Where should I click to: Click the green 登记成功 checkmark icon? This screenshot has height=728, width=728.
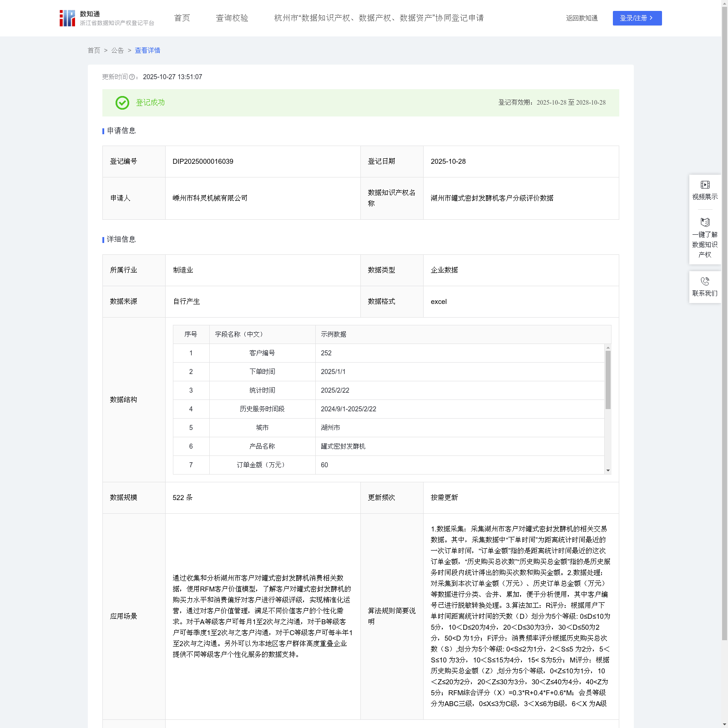click(122, 103)
